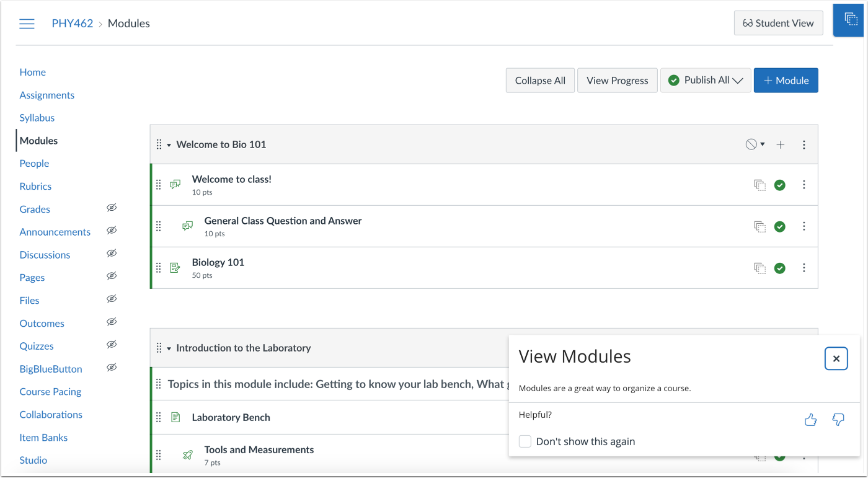Collapse the Welcome to Bio 101 module
868x478 pixels.
[169, 145]
